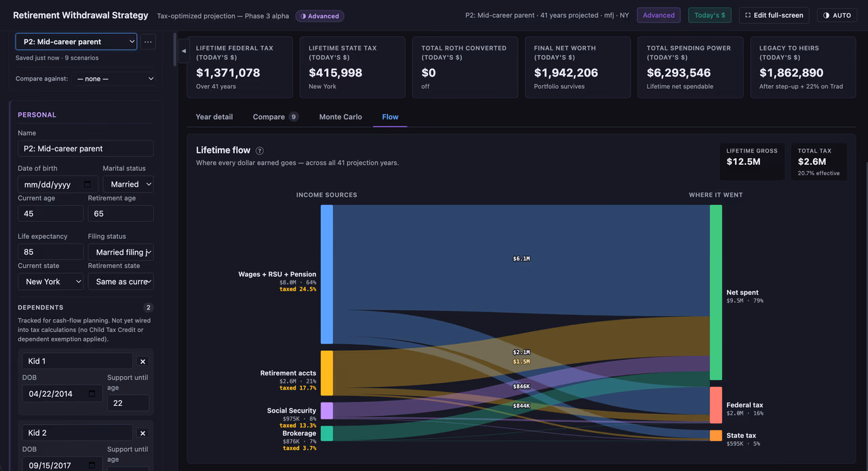This screenshot has width=868, height=471.
Task: Remove Kid 2 with the X icon
Action: (x=142, y=433)
